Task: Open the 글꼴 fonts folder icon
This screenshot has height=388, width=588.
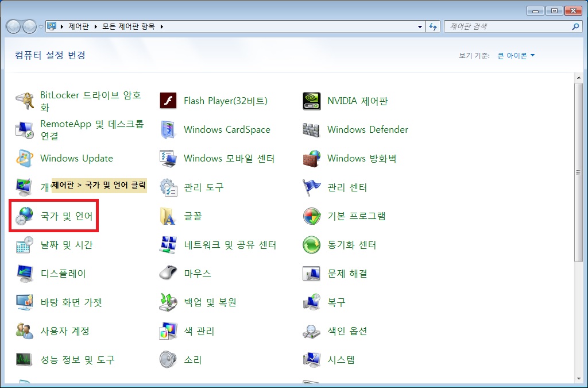Action: [168, 216]
